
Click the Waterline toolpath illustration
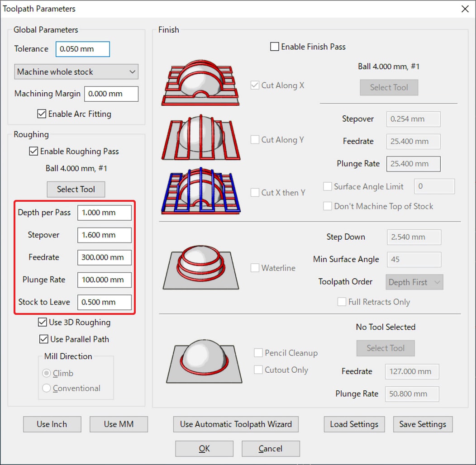pos(200,267)
